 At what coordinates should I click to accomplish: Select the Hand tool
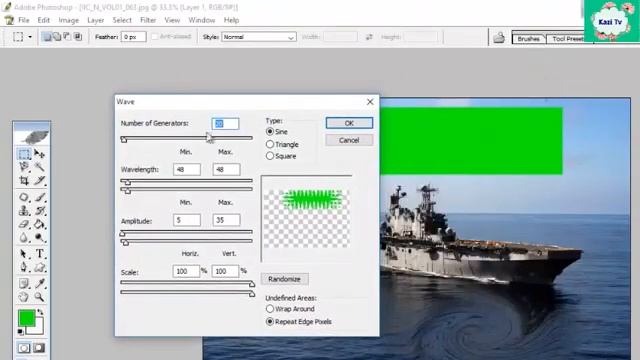(24, 297)
